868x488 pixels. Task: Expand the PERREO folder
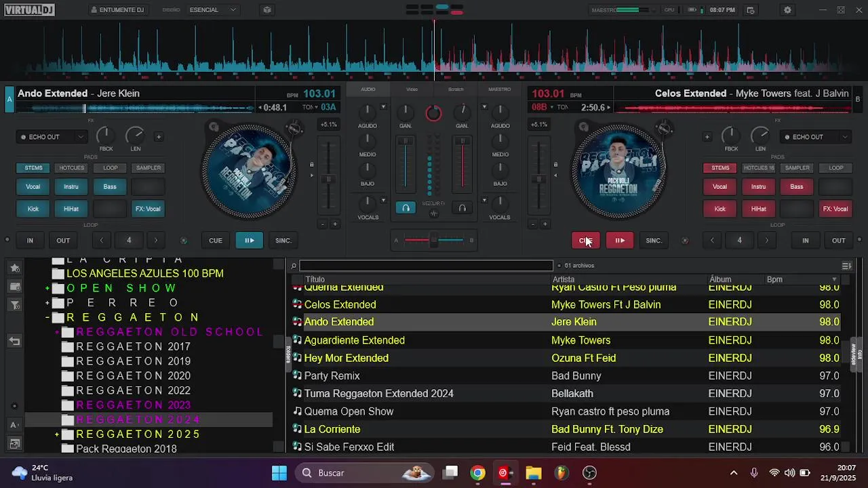click(x=47, y=304)
